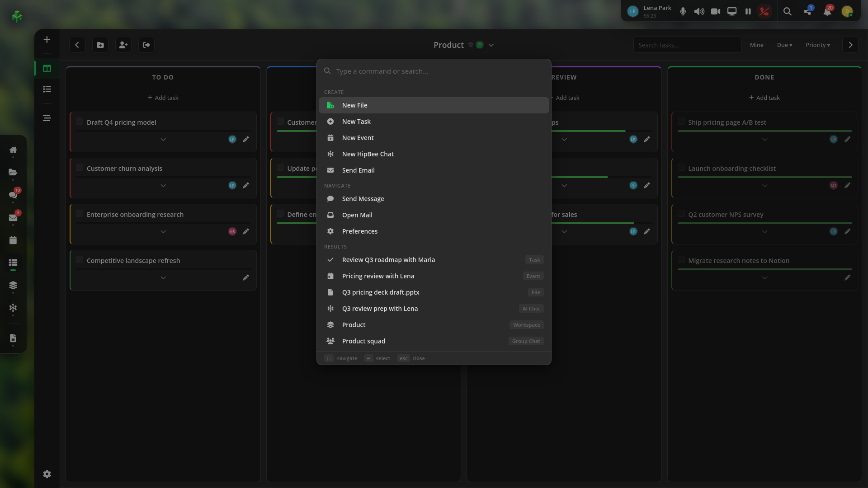The width and height of the screenshot is (868, 488).
Task: Mute microphone in the call bar
Action: tap(683, 11)
